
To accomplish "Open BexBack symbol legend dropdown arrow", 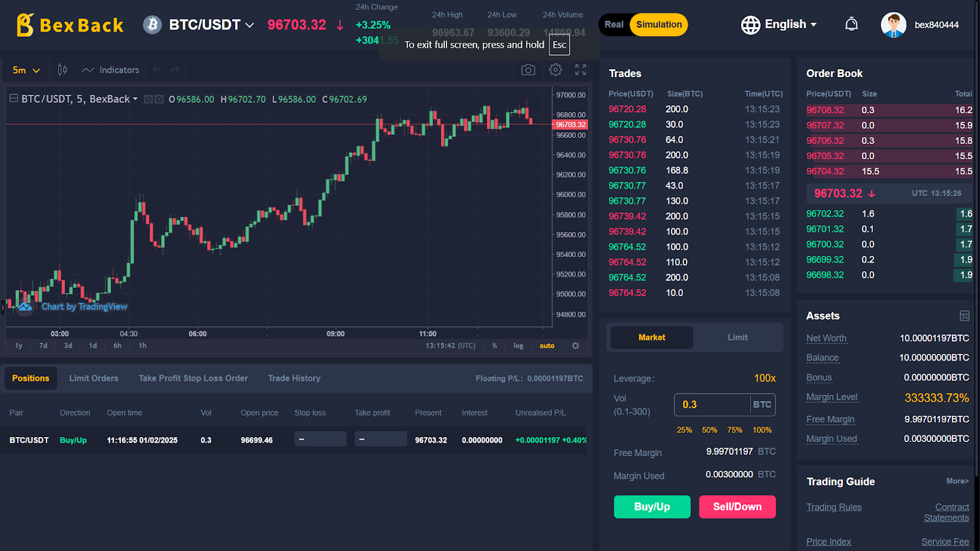I will coord(135,99).
